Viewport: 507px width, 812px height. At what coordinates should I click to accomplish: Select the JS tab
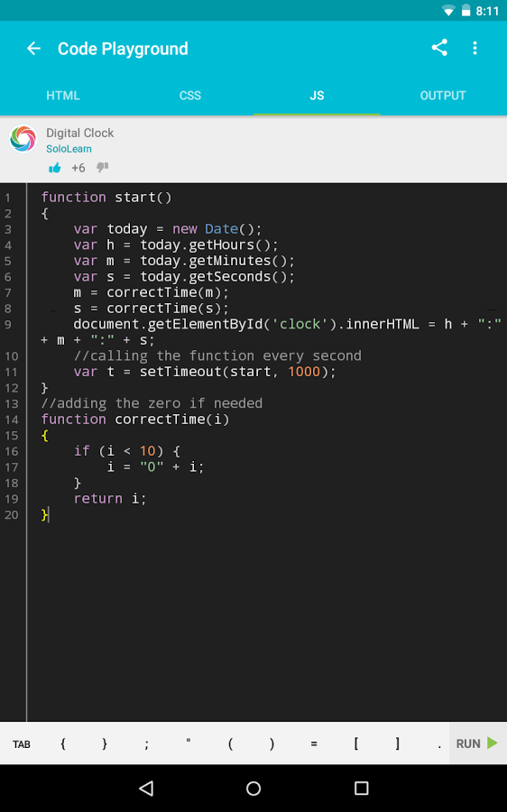(x=317, y=96)
